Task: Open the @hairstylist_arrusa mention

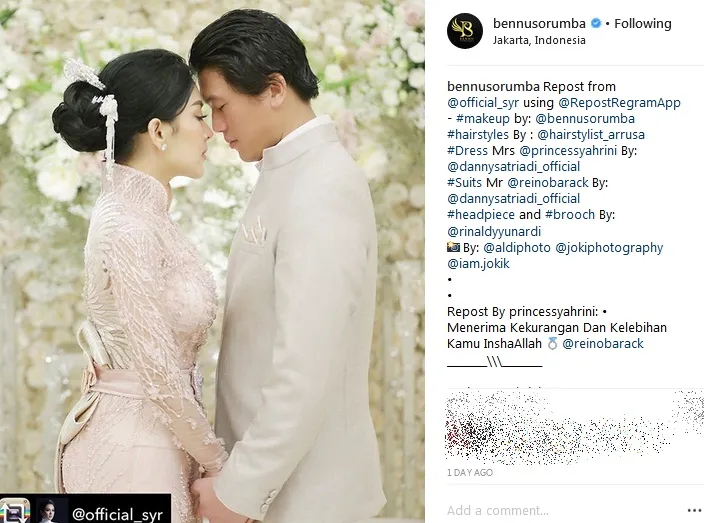Action: 591,135
